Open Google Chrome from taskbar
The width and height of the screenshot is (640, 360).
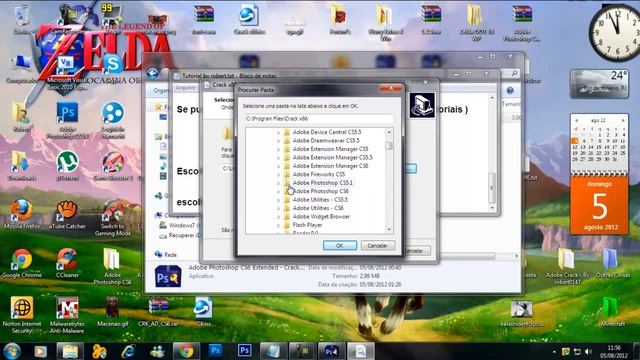click(186, 351)
